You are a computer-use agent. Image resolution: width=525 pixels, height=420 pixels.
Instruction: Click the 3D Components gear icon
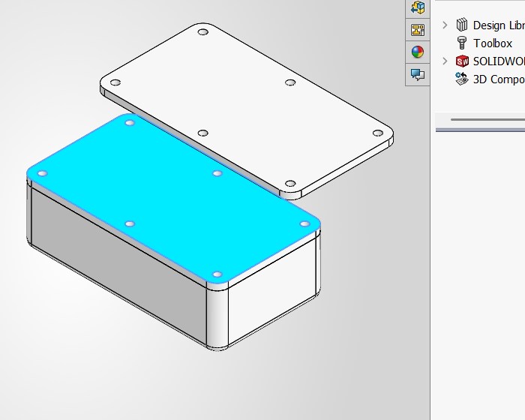pyautogui.click(x=462, y=79)
